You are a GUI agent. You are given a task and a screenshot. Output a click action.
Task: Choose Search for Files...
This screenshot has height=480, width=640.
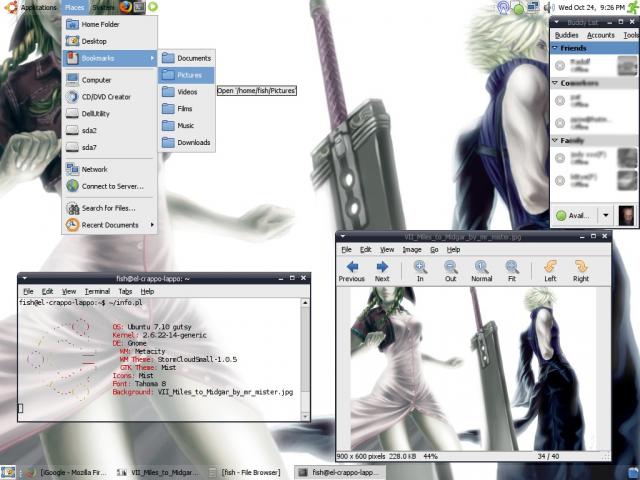coord(109,208)
